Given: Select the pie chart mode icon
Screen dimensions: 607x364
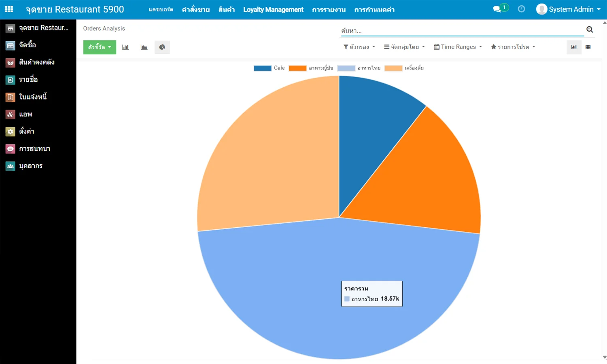Looking at the screenshot, I should tap(162, 47).
